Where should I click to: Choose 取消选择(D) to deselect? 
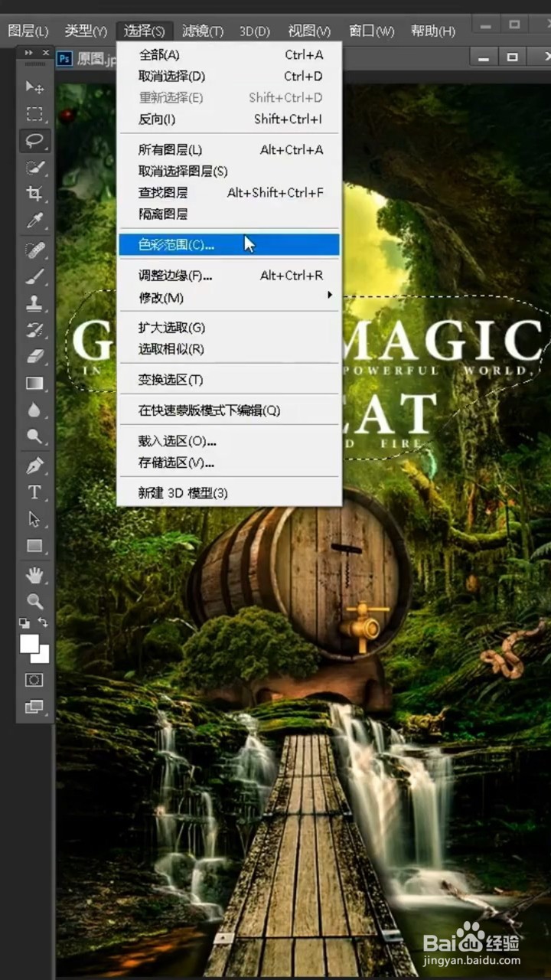pos(229,77)
